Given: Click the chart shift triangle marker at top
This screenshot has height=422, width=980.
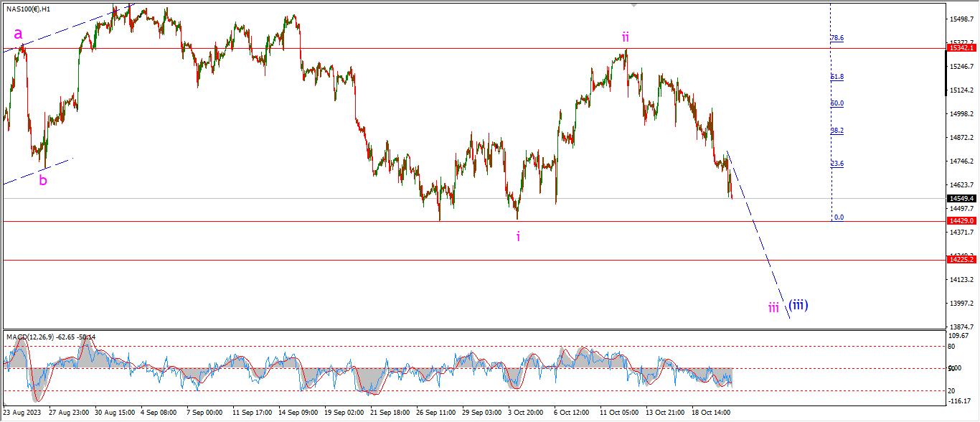Looking at the screenshot, I should click(633, 5).
